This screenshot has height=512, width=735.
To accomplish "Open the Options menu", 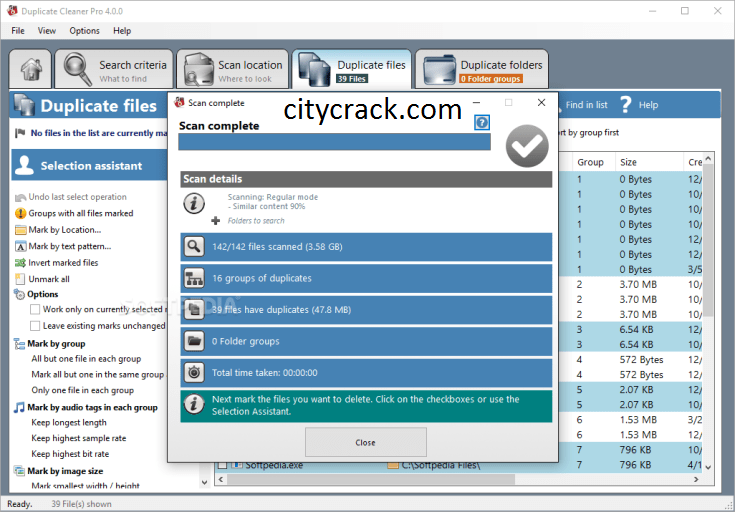I will 84,30.
